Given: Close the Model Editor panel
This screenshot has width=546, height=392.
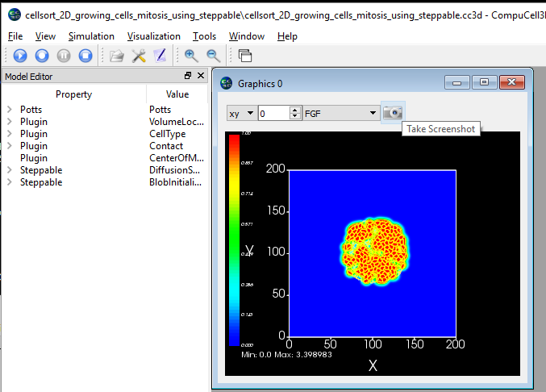Looking at the screenshot, I should coord(201,76).
